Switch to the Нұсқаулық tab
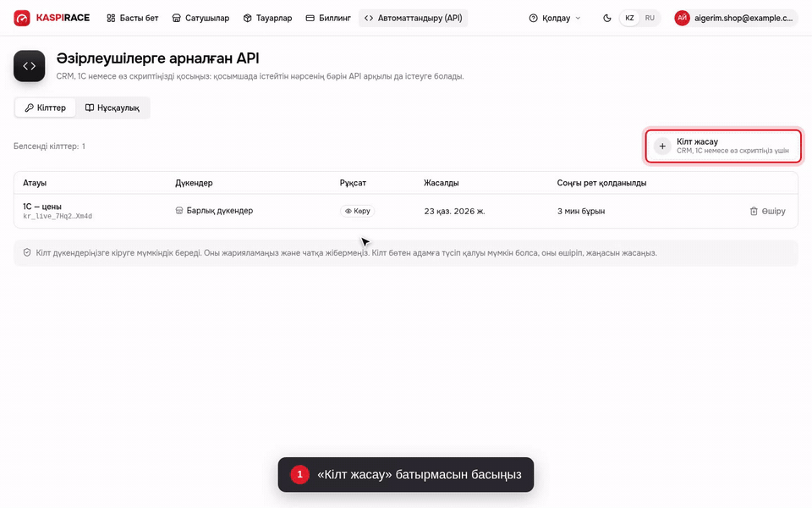This screenshot has width=812, height=508. [112, 108]
